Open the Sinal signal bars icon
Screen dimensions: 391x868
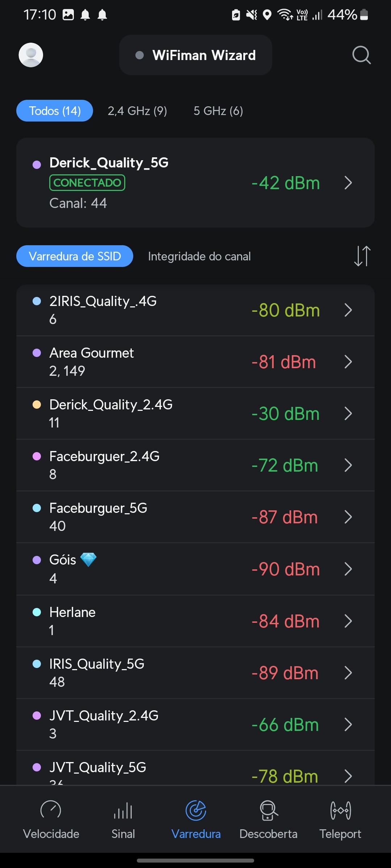pyautogui.click(x=123, y=810)
